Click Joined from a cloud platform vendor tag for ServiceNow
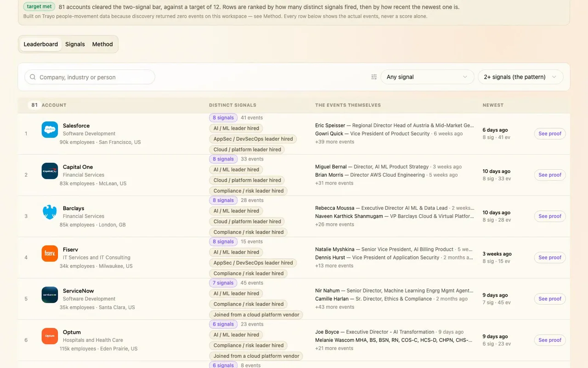Image resolution: width=588 pixels, height=368 pixels. [x=256, y=315]
